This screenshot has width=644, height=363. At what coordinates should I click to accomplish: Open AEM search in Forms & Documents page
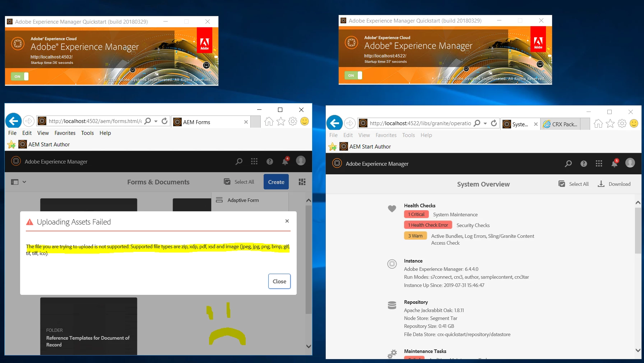[x=239, y=162]
